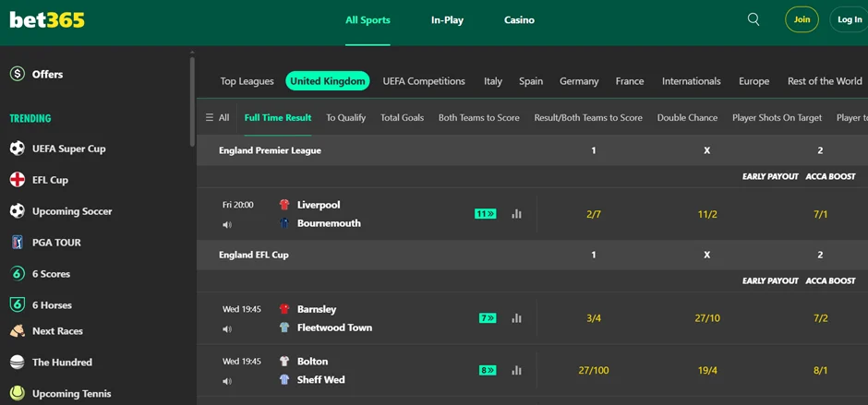Image resolution: width=868 pixels, height=405 pixels.
Task: Click the Log In button
Action: click(x=849, y=19)
